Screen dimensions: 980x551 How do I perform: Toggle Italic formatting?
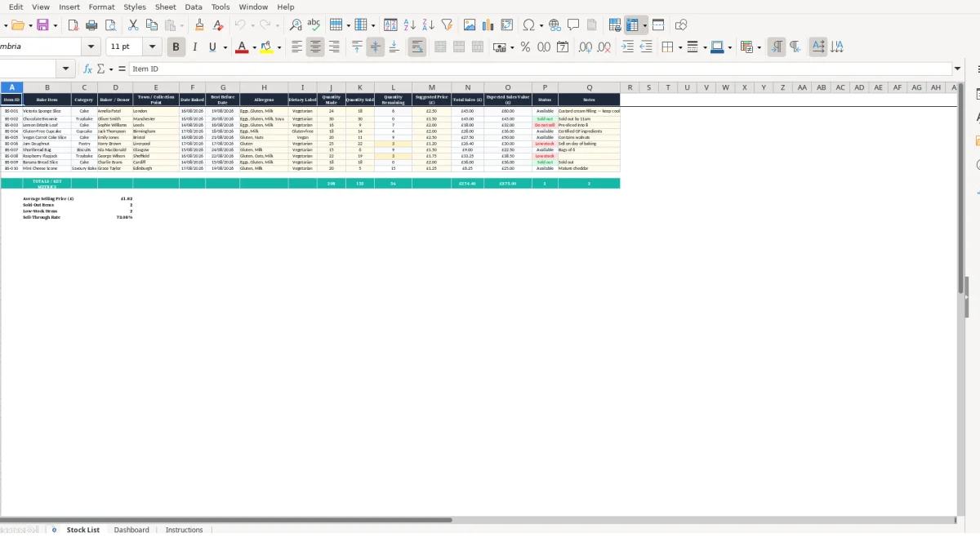coord(194,47)
